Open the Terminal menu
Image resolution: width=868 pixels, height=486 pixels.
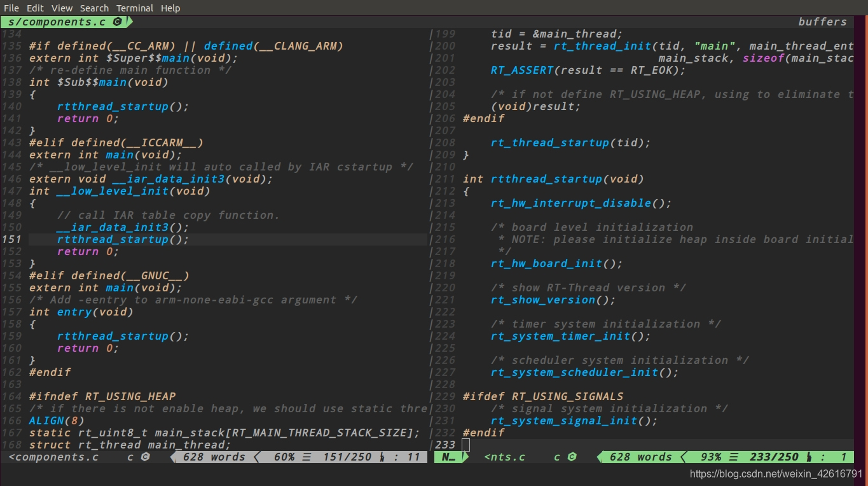click(135, 8)
